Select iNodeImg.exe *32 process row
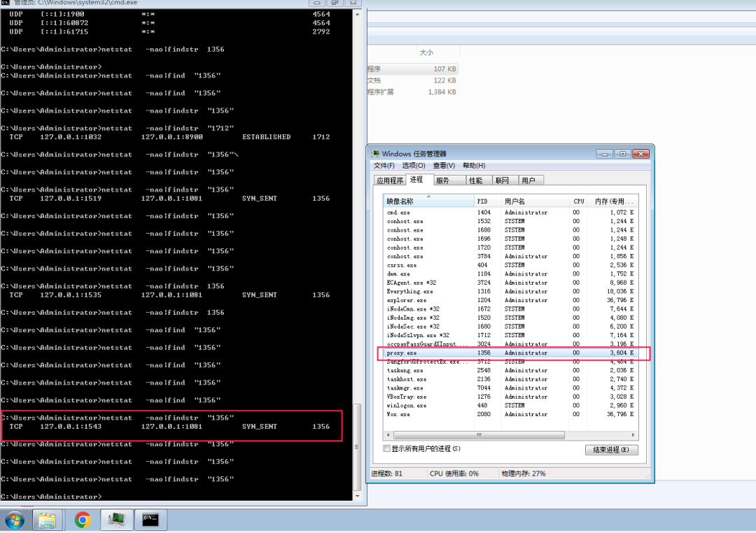This screenshot has height=533, width=756. coord(511,318)
